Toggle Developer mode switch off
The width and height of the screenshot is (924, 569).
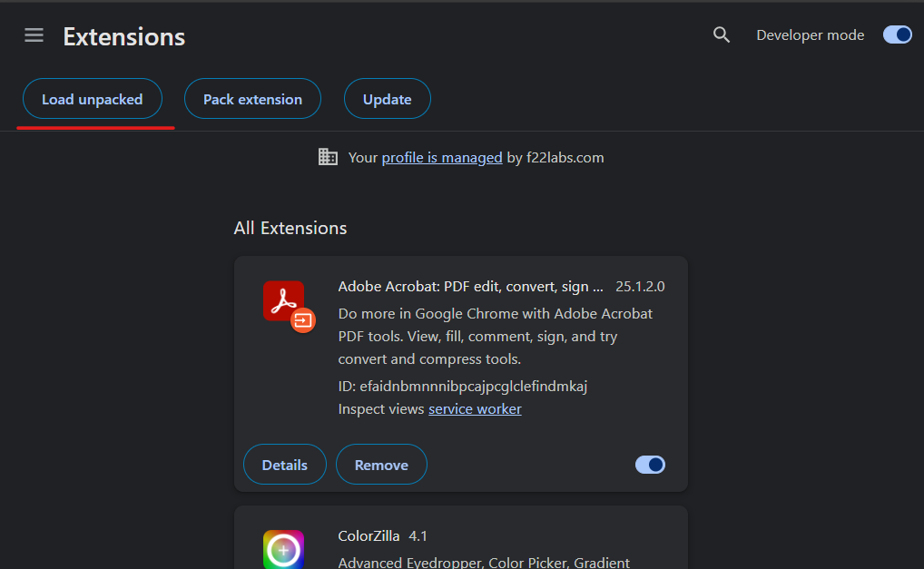(x=897, y=34)
